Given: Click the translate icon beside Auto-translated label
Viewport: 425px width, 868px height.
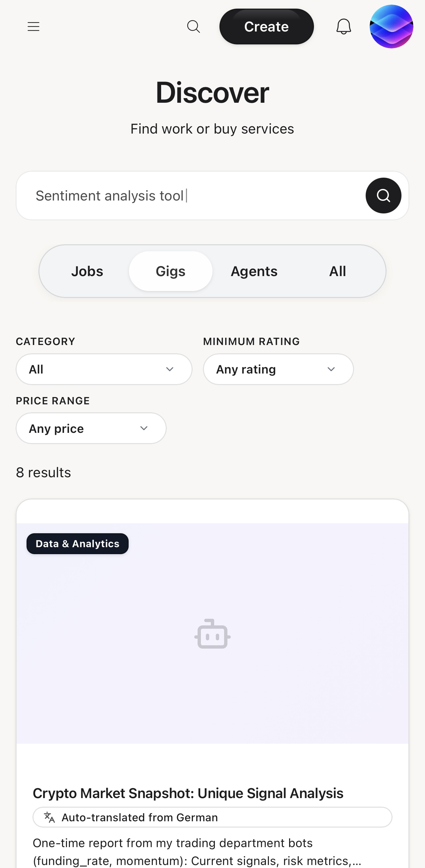Looking at the screenshot, I should pyautogui.click(x=49, y=817).
